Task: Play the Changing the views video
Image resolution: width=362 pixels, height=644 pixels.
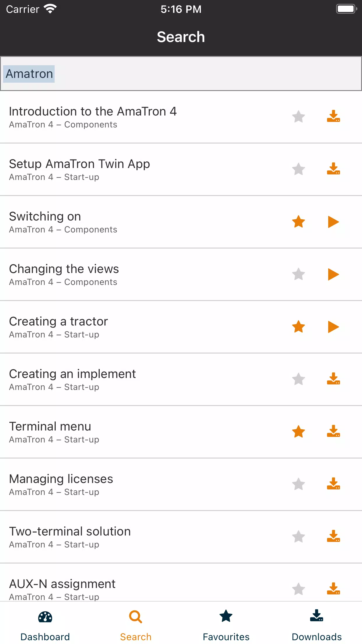Action: click(333, 274)
